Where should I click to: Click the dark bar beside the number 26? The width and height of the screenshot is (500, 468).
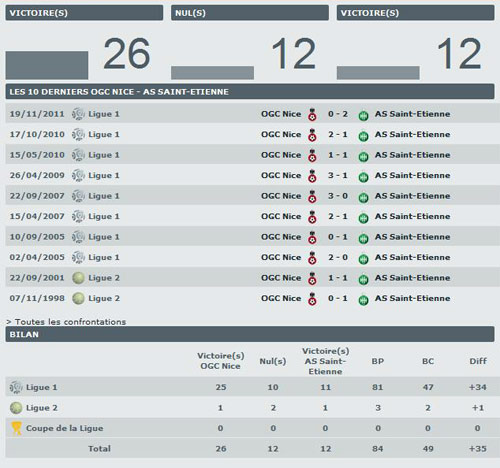pyautogui.click(x=47, y=65)
